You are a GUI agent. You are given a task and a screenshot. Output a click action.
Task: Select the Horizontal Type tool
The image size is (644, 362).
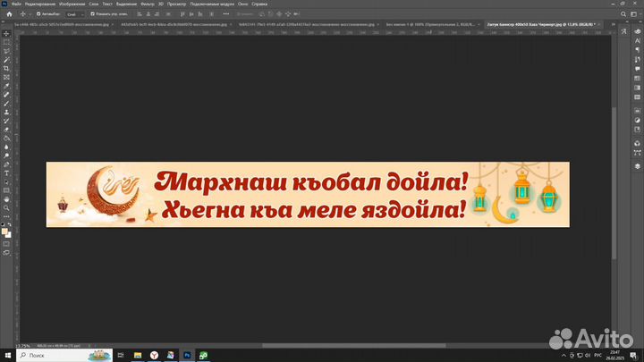coord(6,173)
